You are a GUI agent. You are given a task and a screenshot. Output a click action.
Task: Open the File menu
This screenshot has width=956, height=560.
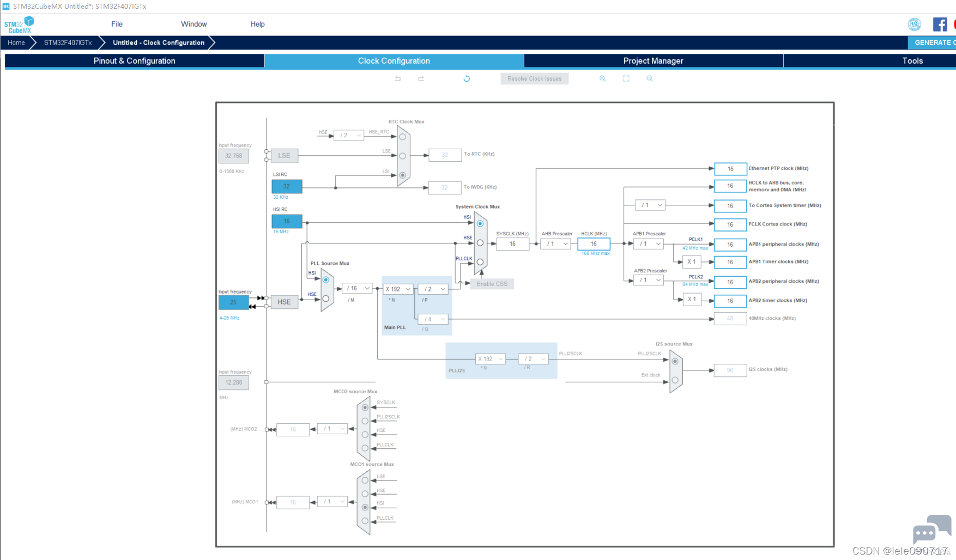[117, 24]
